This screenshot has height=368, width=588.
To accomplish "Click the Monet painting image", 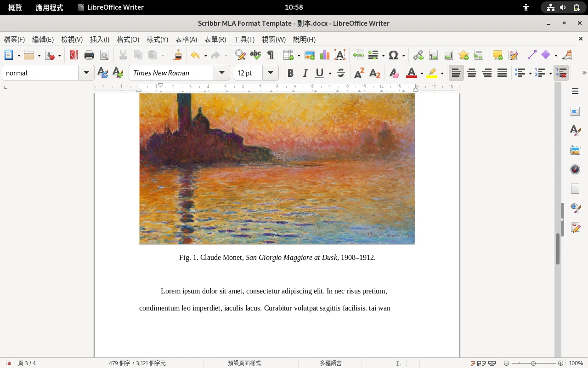I will coord(277,168).
